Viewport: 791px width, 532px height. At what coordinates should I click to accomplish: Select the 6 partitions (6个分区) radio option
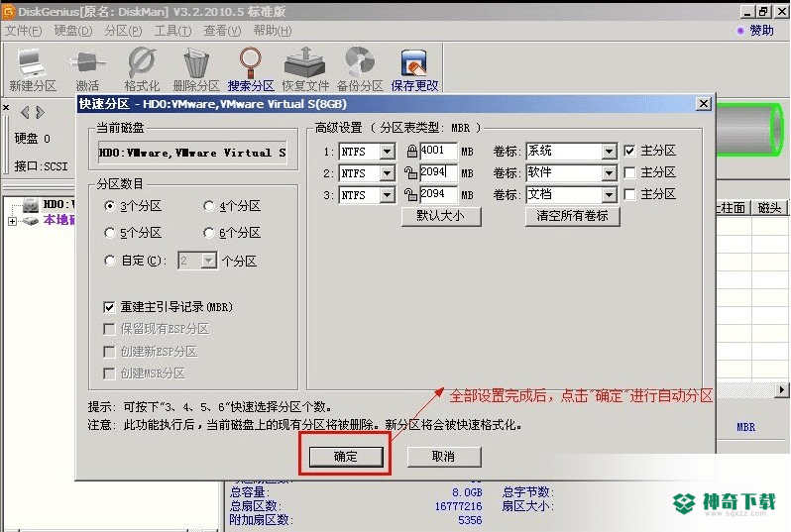[208, 233]
